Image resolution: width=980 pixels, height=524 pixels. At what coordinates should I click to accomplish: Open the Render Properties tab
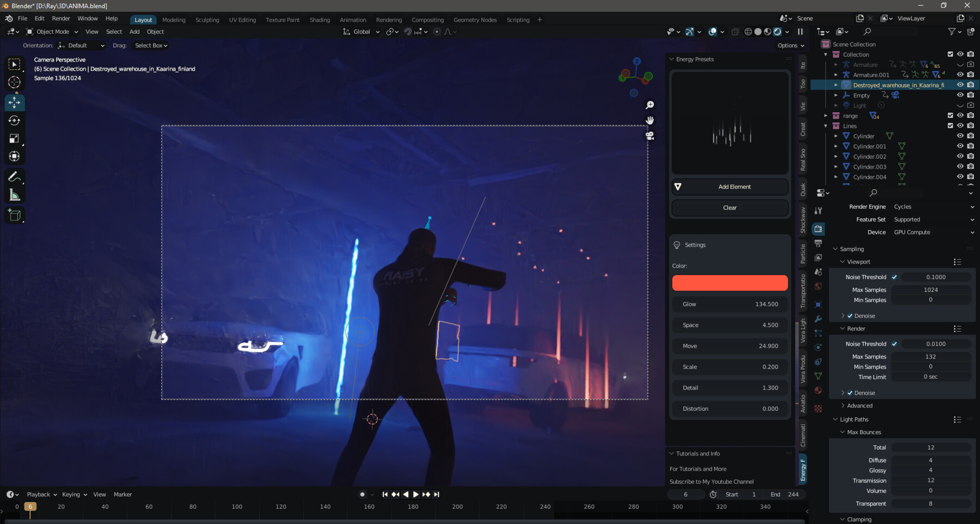[818, 229]
